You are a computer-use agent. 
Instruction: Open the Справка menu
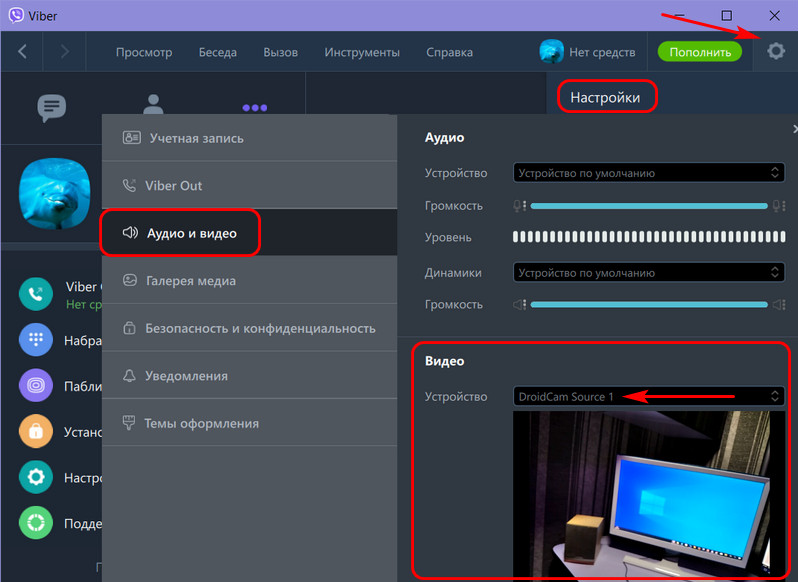pos(449,52)
